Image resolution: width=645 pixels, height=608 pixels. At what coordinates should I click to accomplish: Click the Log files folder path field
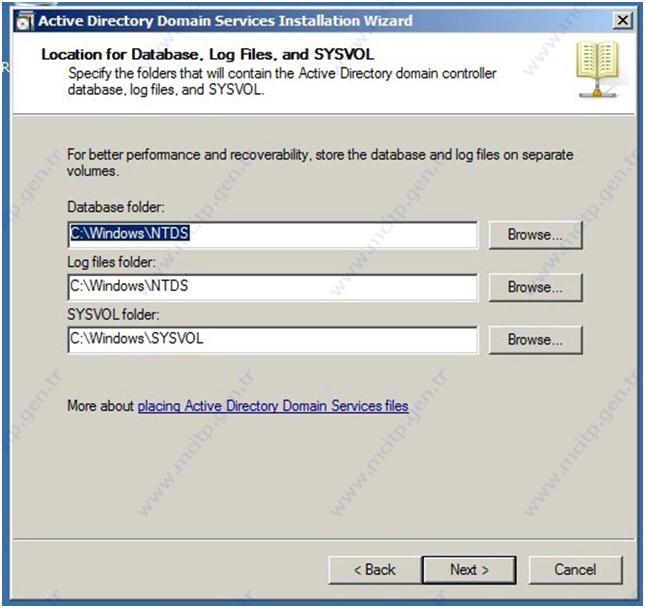pos(272,287)
